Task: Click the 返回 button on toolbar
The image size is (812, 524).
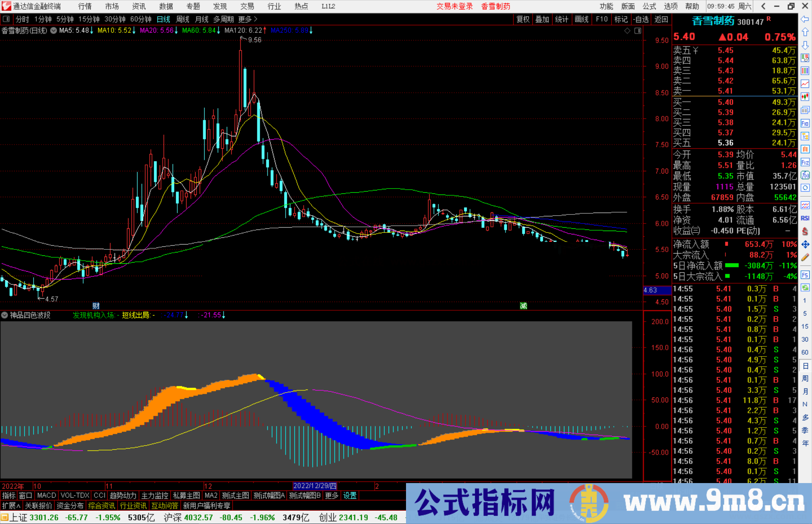Action: pos(662,19)
